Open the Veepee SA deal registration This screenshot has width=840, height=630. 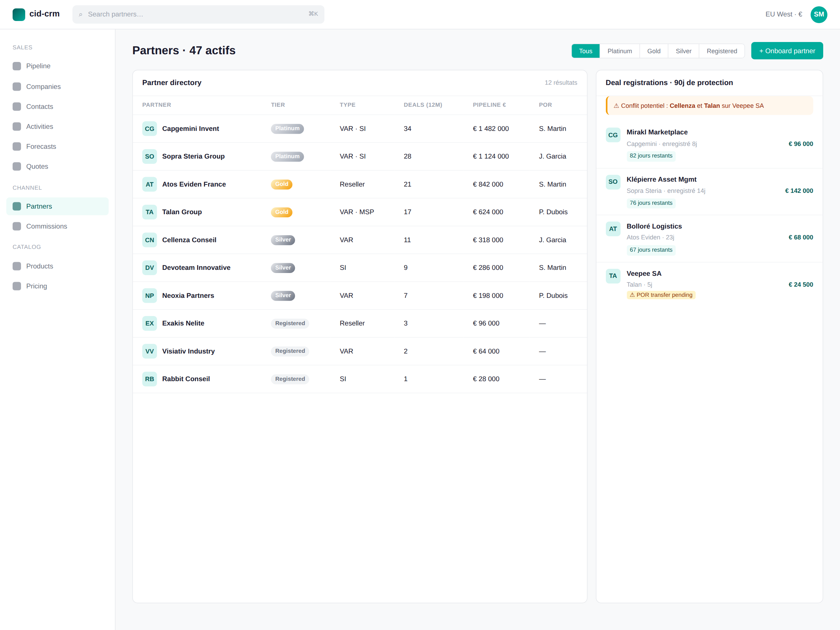[709, 285]
